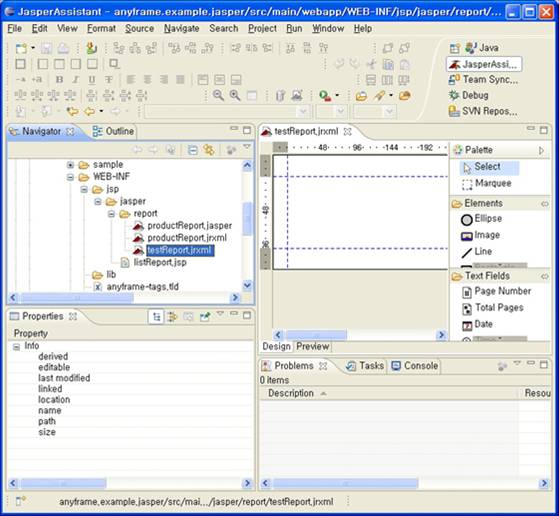Sort Problems by Description column

tap(389, 393)
